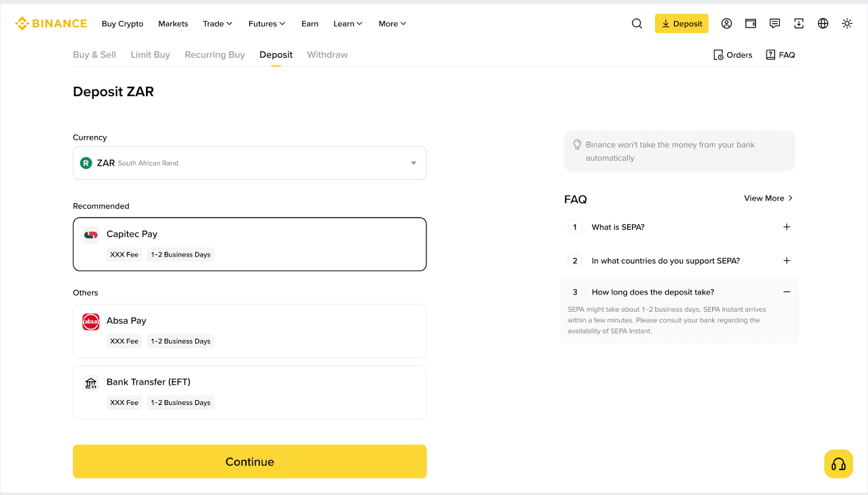Viewport: 868px width, 495px height.
Task: Open the wallet icon in header
Action: (x=751, y=23)
